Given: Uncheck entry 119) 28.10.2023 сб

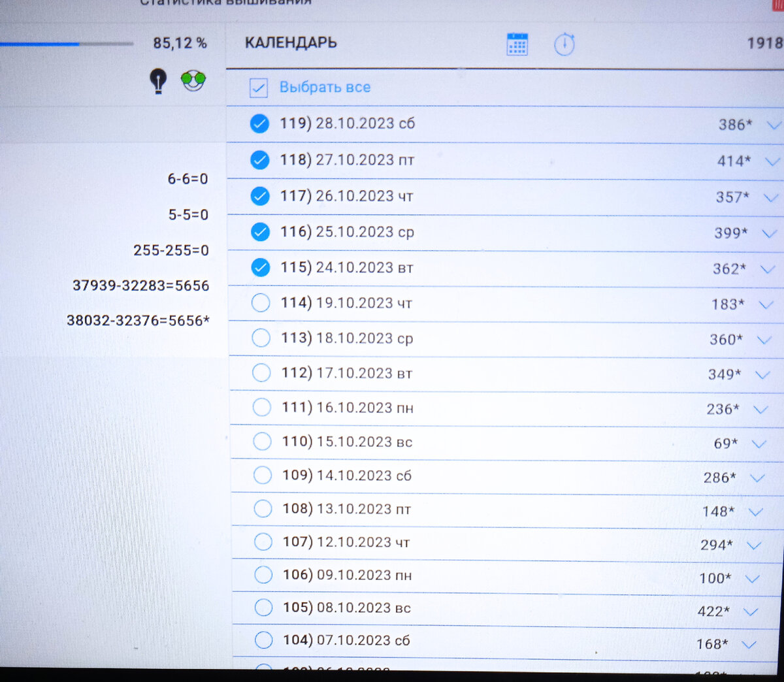Looking at the screenshot, I should point(259,123).
